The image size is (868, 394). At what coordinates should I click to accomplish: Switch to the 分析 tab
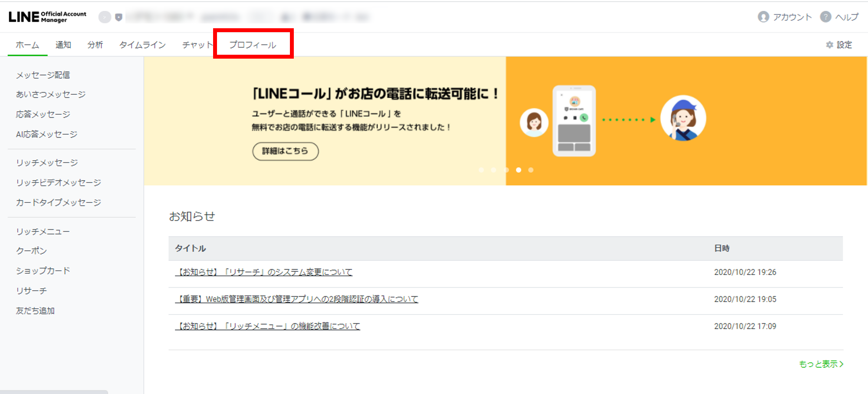[x=95, y=45]
